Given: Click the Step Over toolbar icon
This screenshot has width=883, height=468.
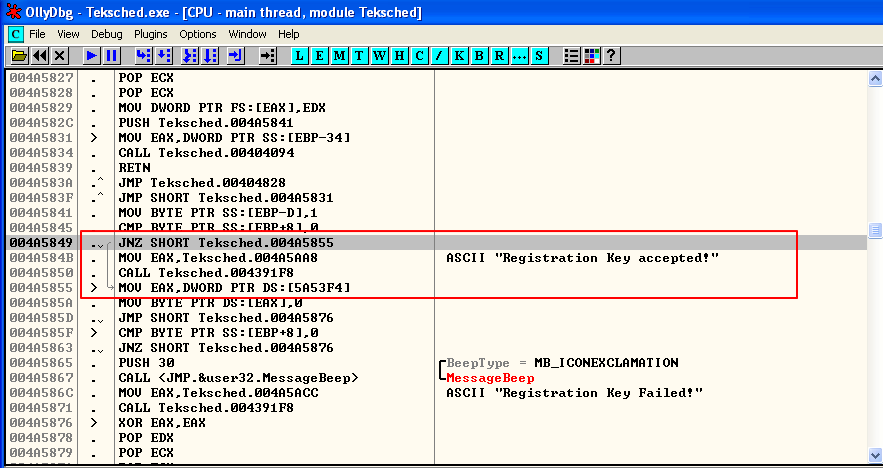Looking at the screenshot, I should click(164, 55).
